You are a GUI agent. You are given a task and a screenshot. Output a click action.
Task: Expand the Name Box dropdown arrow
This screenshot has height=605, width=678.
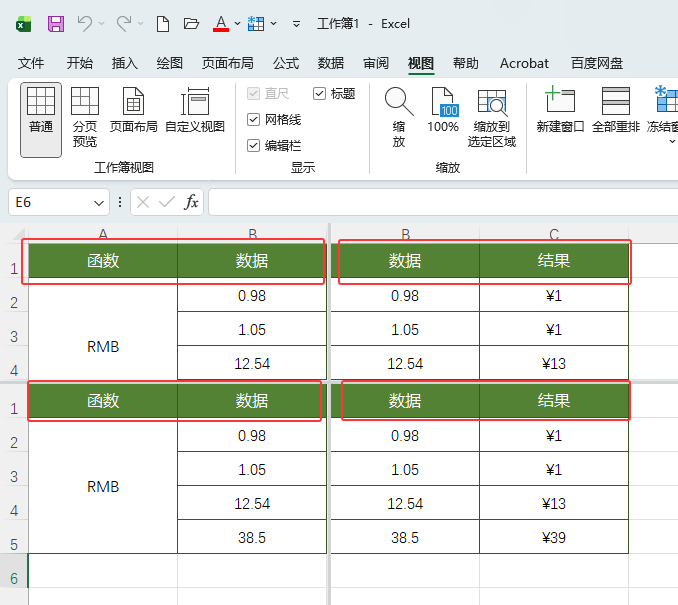click(99, 202)
